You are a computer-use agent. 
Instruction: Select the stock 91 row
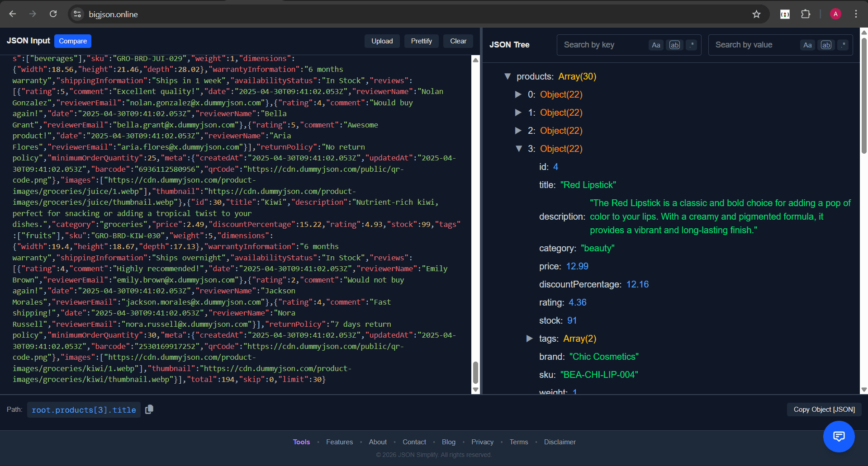point(558,320)
